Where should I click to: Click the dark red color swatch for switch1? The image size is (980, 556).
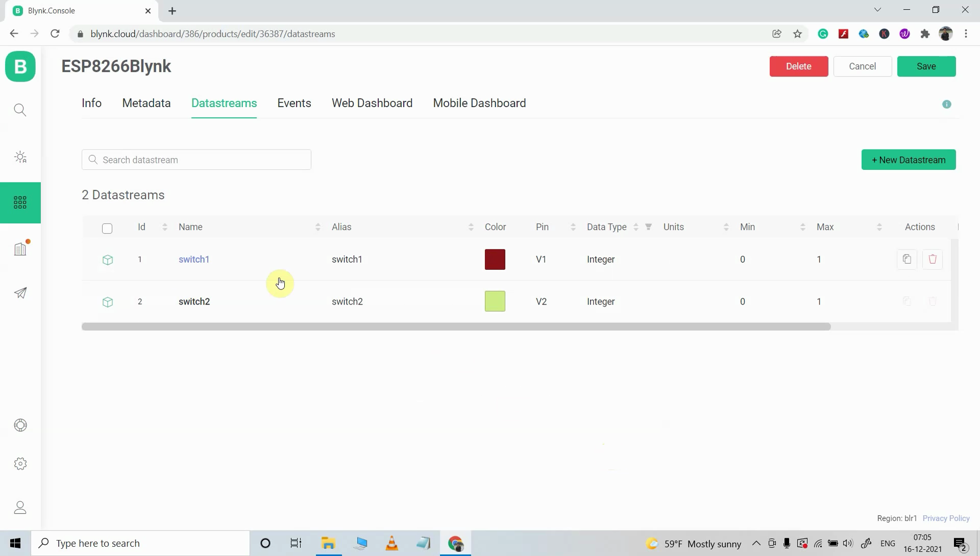(x=495, y=259)
